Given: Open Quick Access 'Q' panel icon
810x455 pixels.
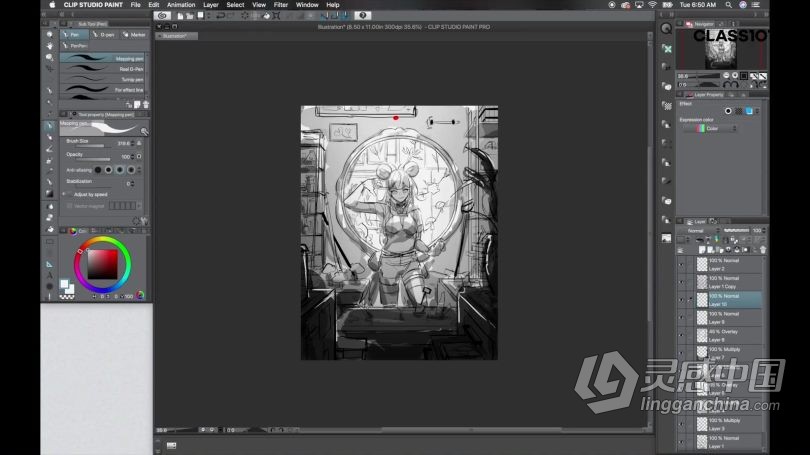Looking at the screenshot, I should [x=666, y=29].
